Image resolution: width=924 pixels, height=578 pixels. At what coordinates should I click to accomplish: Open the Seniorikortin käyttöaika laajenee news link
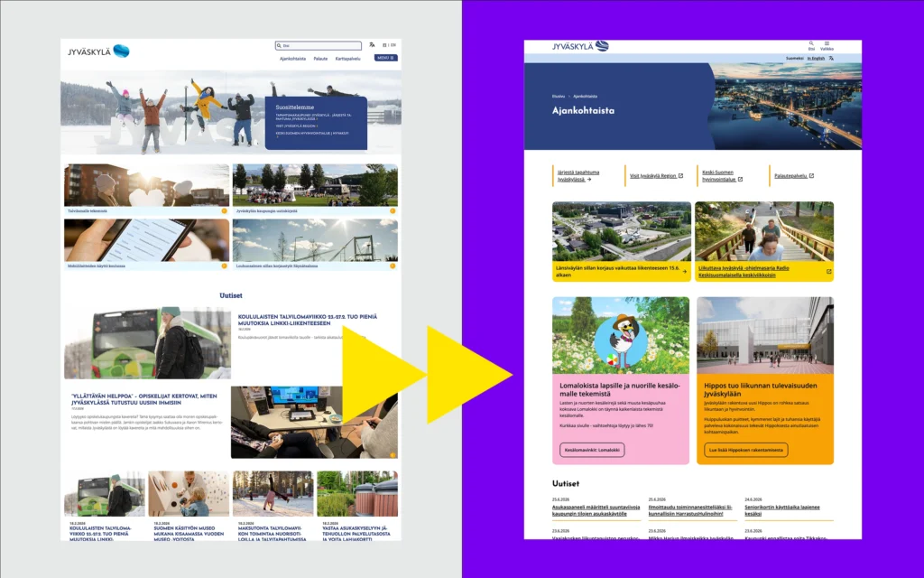pyautogui.click(x=782, y=510)
